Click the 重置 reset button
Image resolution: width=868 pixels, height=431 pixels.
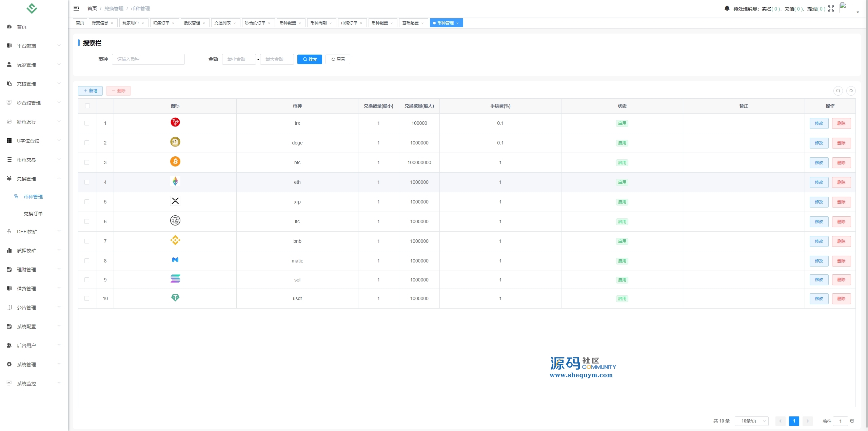point(338,59)
